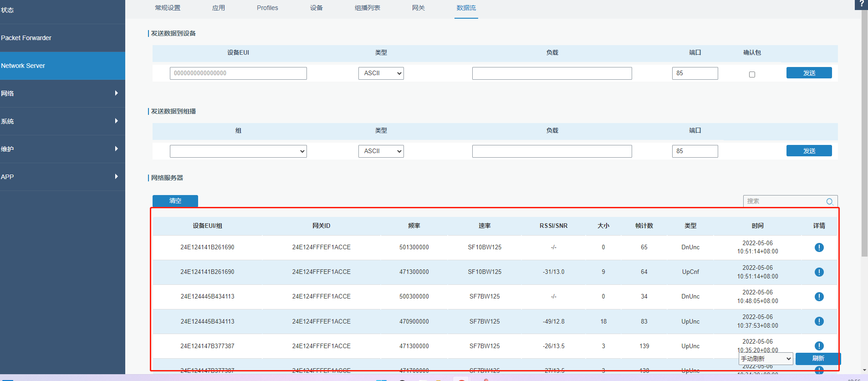Toggle the confirmed packet checkbox
Image resolution: width=868 pixels, height=381 pixels.
752,74
